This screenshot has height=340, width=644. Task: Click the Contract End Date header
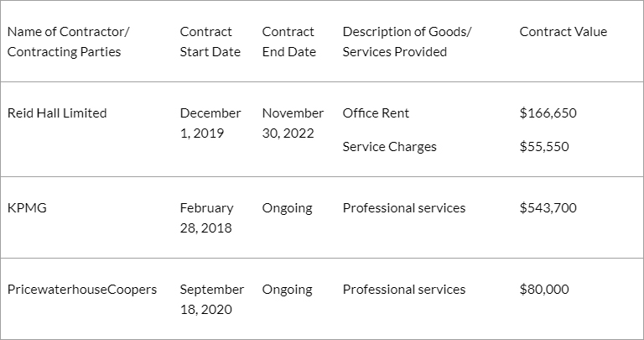(x=289, y=41)
